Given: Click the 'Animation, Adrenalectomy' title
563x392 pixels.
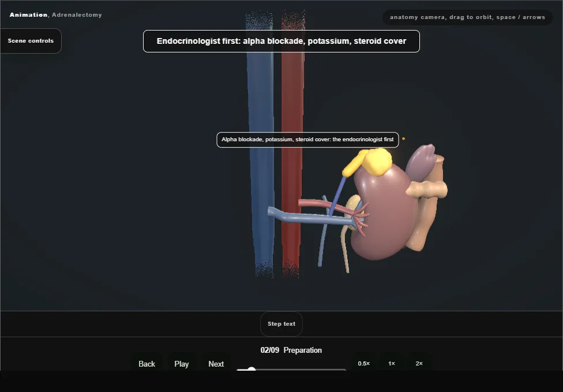Looking at the screenshot, I should click(55, 15).
